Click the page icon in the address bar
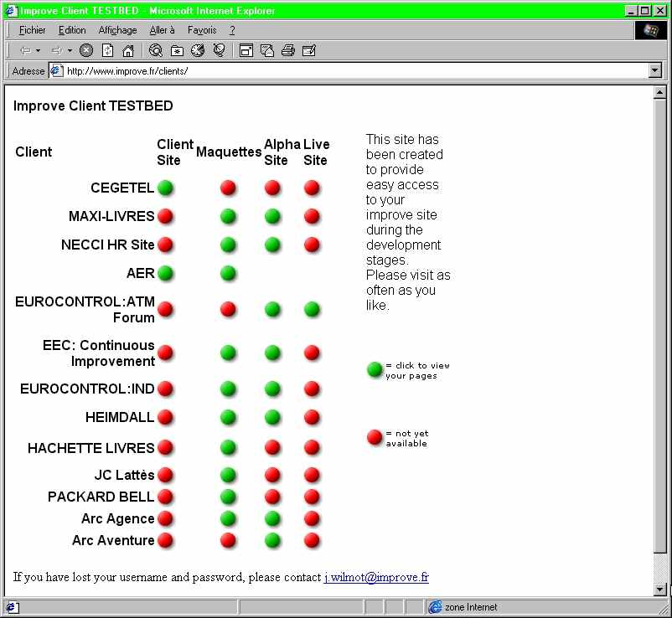Screen dimensions: 672x618 [57, 70]
